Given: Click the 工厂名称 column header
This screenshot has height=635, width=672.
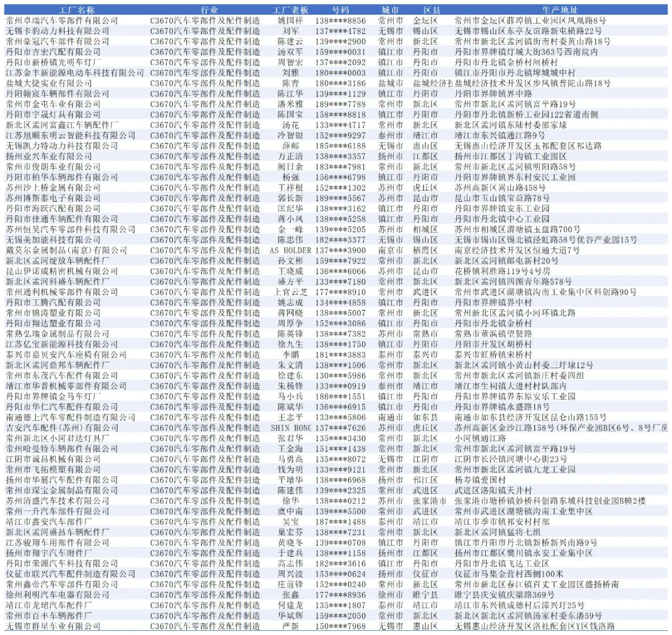Looking at the screenshot, I should click(76, 10).
